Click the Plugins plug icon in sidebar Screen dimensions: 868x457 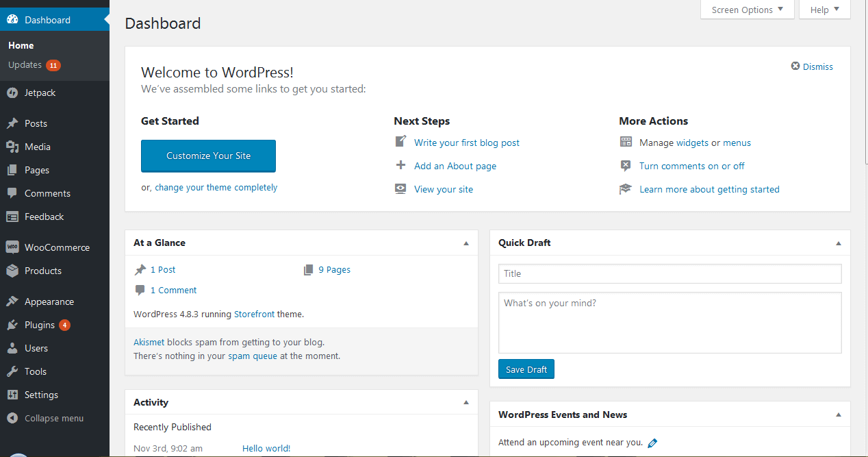[x=12, y=325]
